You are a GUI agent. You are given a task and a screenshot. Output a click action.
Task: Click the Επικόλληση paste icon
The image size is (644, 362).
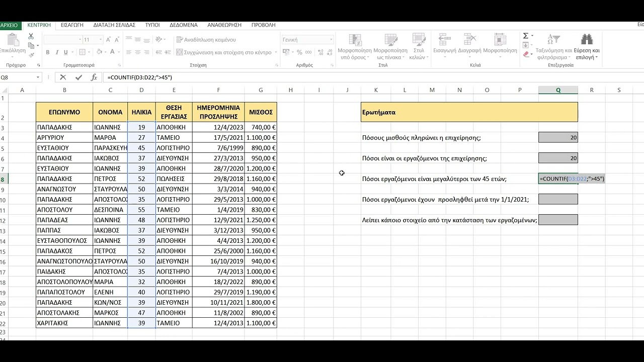pos(13,40)
